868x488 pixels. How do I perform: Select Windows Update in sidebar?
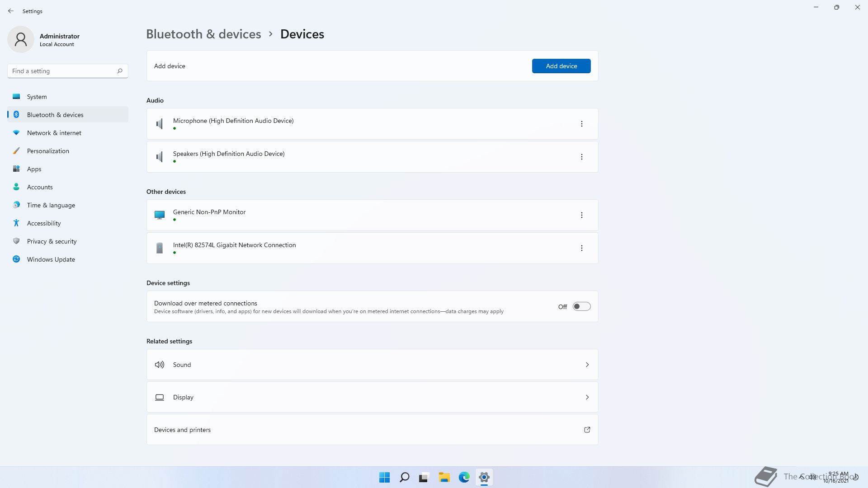[51, 259]
